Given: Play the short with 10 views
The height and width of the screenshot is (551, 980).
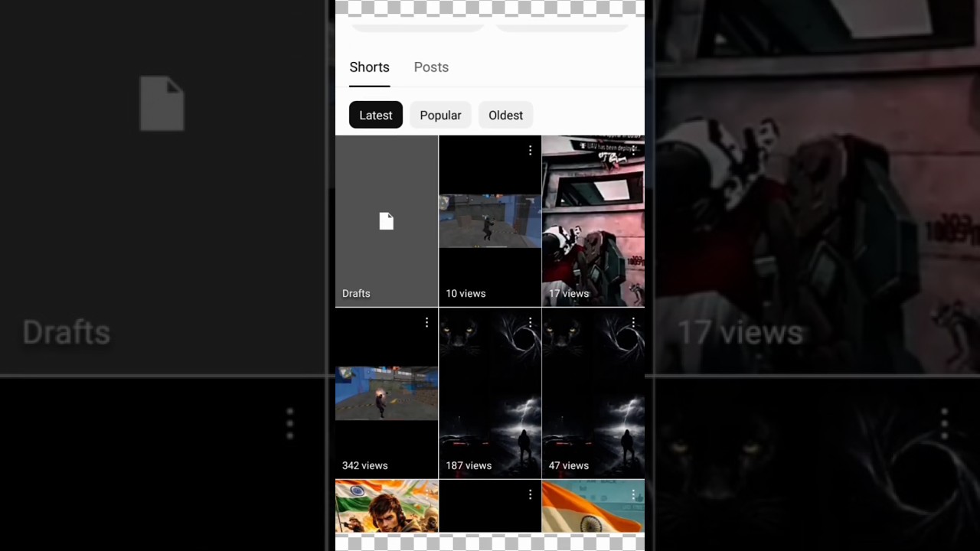Looking at the screenshot, I should pos(490,221).
